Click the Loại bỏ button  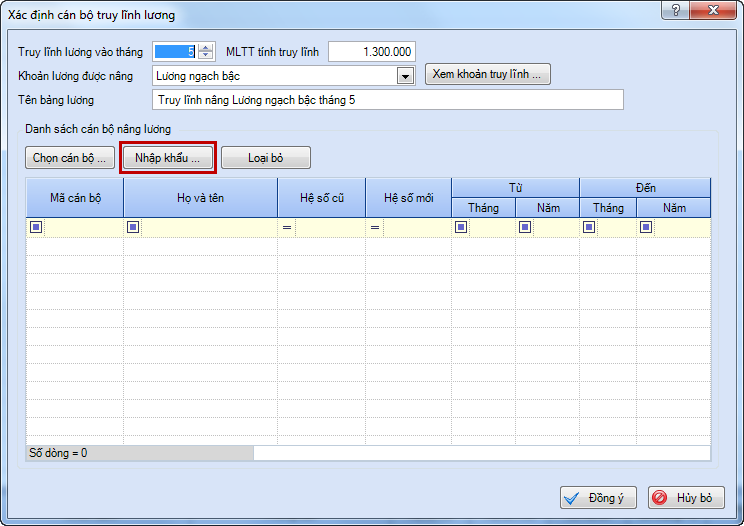266,157
